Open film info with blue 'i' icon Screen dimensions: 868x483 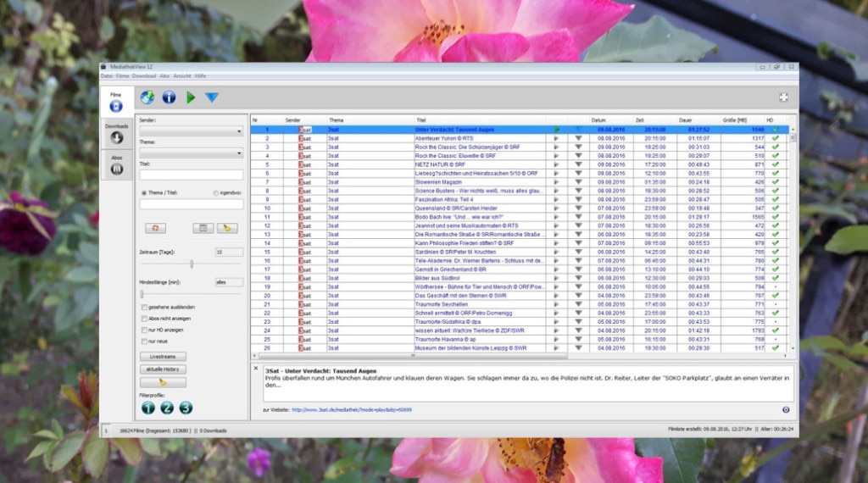click(169, 97)
